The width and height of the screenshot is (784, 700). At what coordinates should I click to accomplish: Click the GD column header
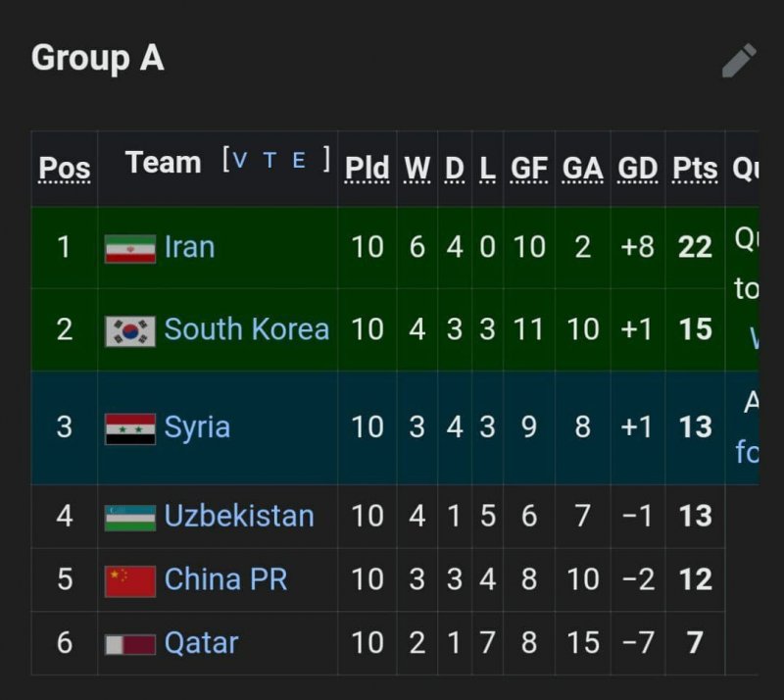click(x=638, y=169)
